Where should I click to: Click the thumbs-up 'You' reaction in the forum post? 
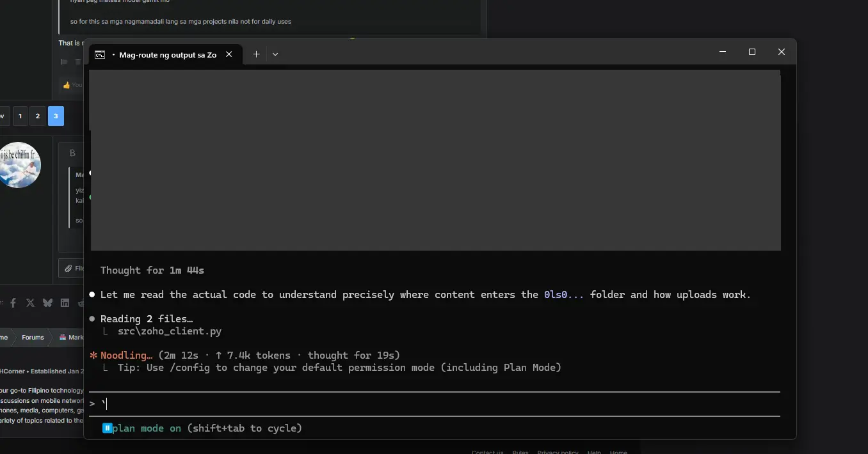(x=72, y=85)
